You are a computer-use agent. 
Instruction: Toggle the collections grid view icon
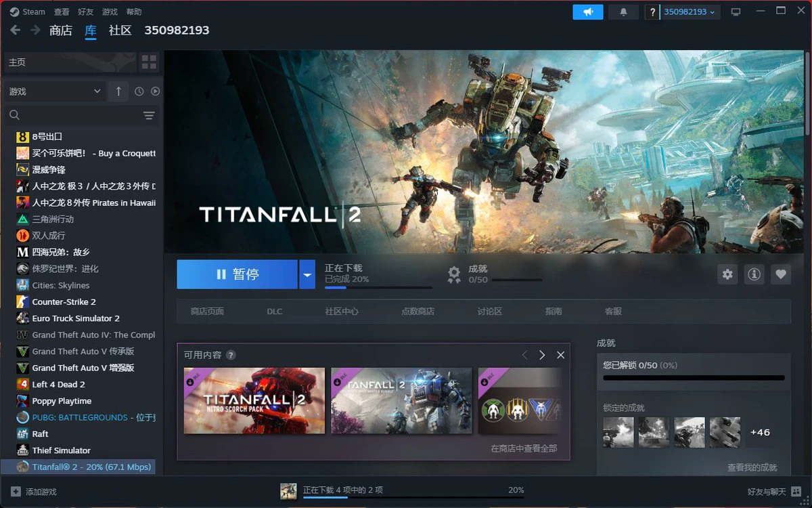(149, 62)
